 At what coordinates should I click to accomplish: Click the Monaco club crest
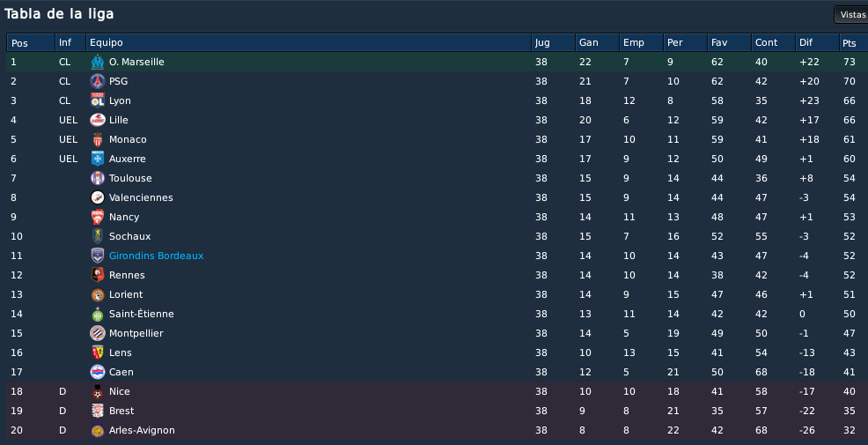click(x=98, y=139)
